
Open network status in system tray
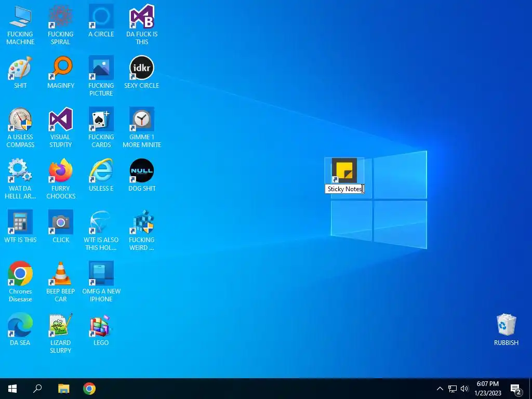(x=453, y=389)
